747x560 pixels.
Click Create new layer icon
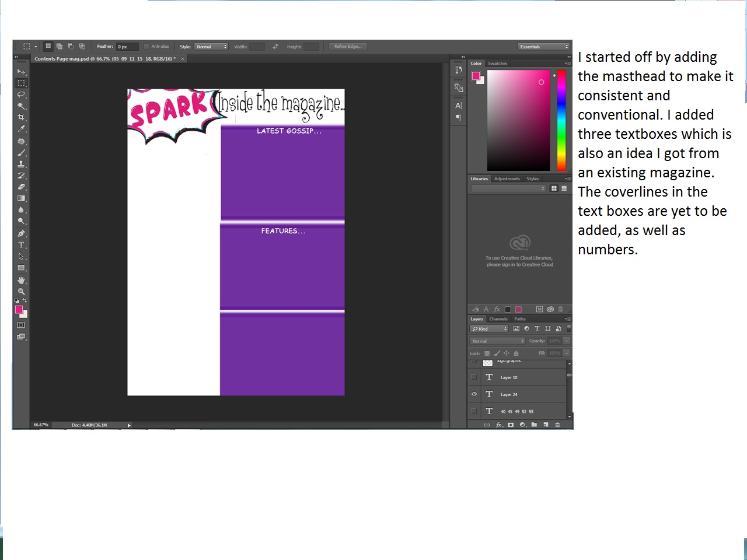pyautogui.click(x=546, y=425)
